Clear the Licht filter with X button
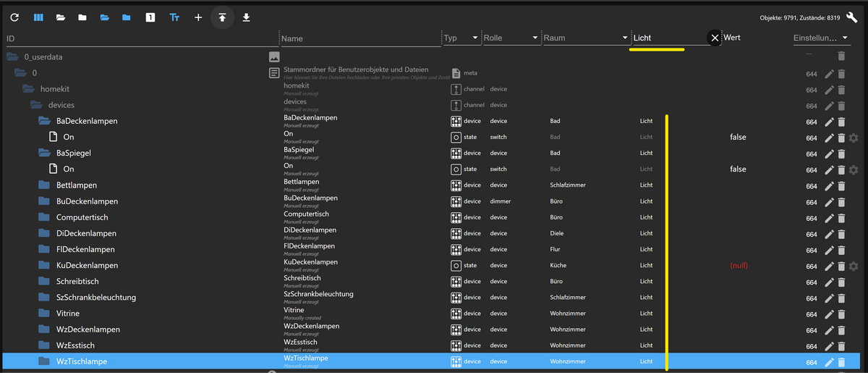 (x=715, y=38)
